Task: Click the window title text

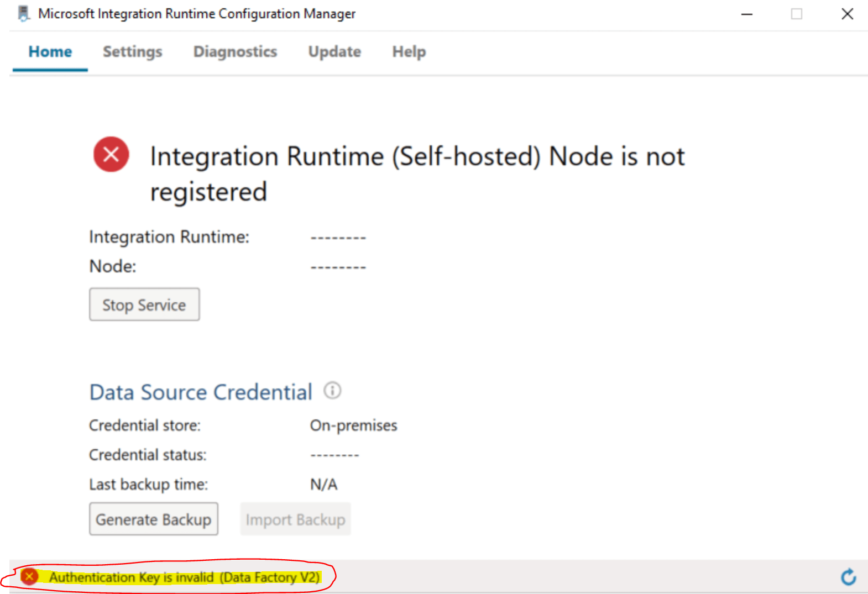Action: (x=197, y=14)
